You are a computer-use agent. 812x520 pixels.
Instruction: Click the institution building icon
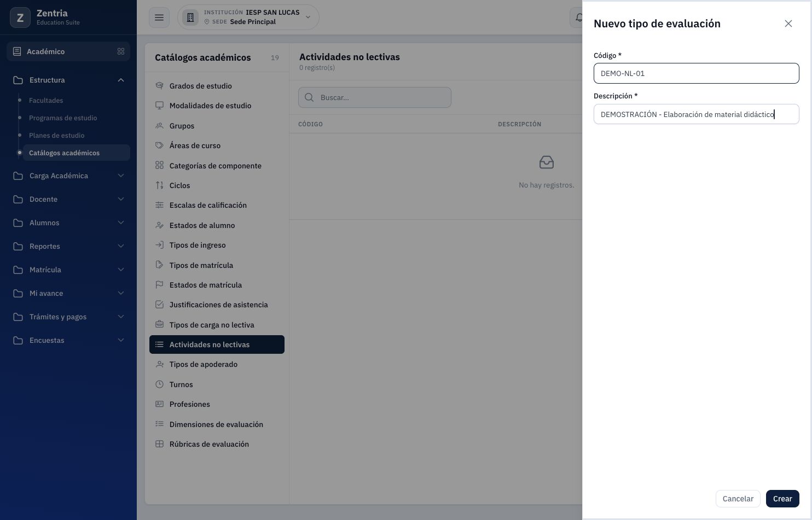point(190,17)
